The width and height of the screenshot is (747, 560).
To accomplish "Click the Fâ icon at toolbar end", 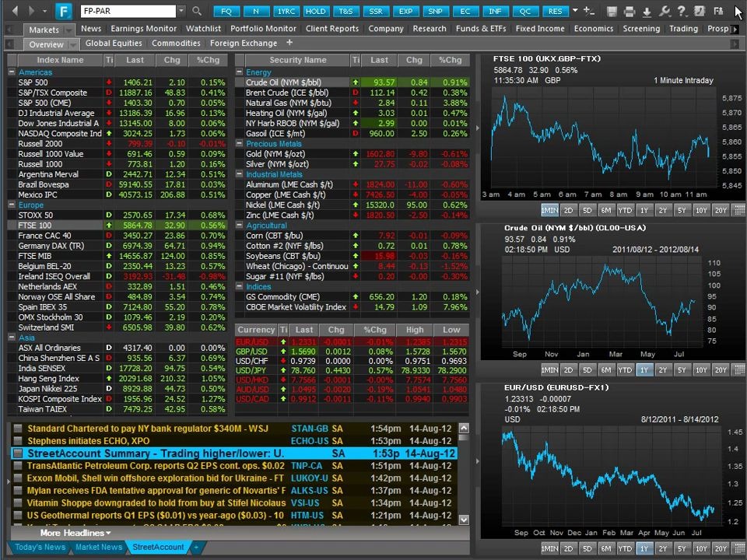I will [718, 12].
